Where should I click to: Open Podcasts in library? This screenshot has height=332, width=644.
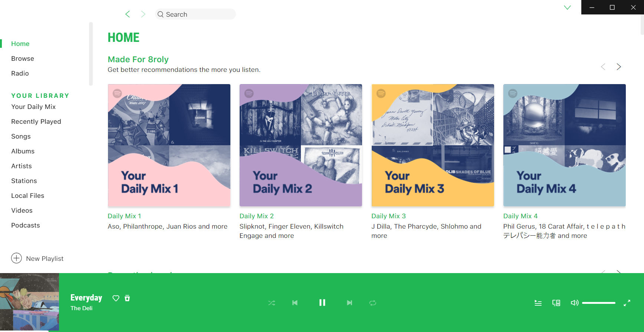(26, 225)
